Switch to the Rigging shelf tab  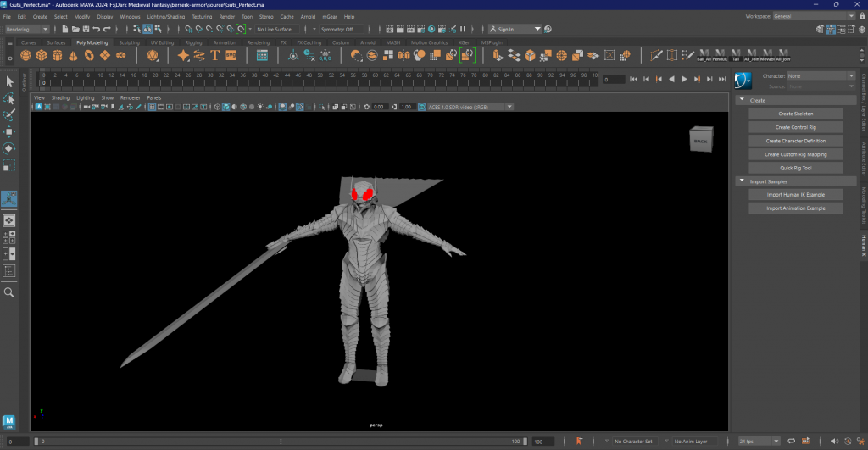[194, 42]
